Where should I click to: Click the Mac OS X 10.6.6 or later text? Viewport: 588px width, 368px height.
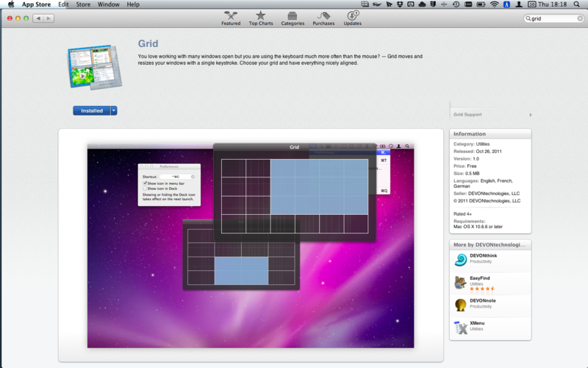[x=478, y=227]
